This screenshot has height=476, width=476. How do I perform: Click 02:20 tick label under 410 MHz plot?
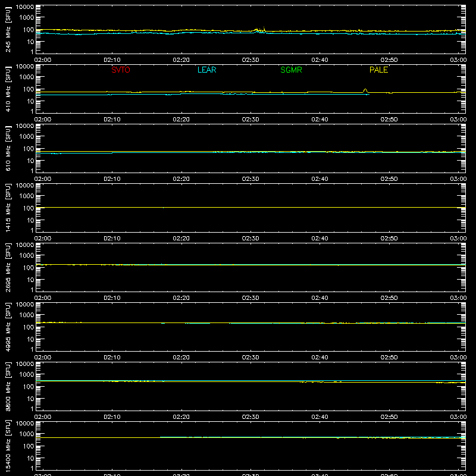click(x=181, y=120)
